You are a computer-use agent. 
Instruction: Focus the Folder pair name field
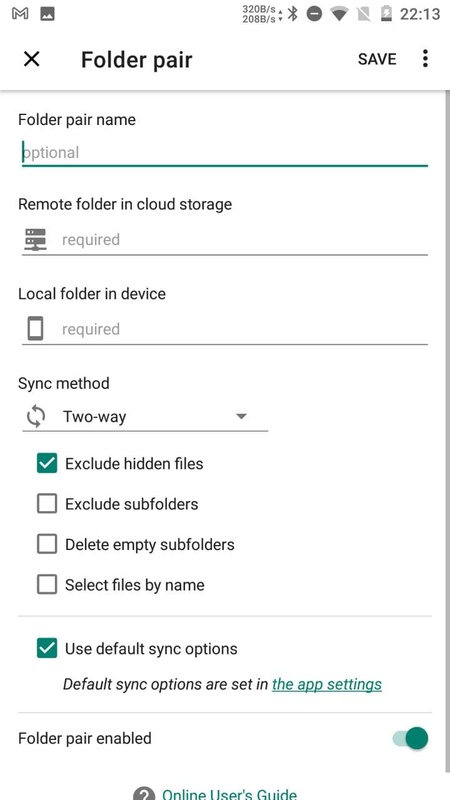tap(224, 153)
